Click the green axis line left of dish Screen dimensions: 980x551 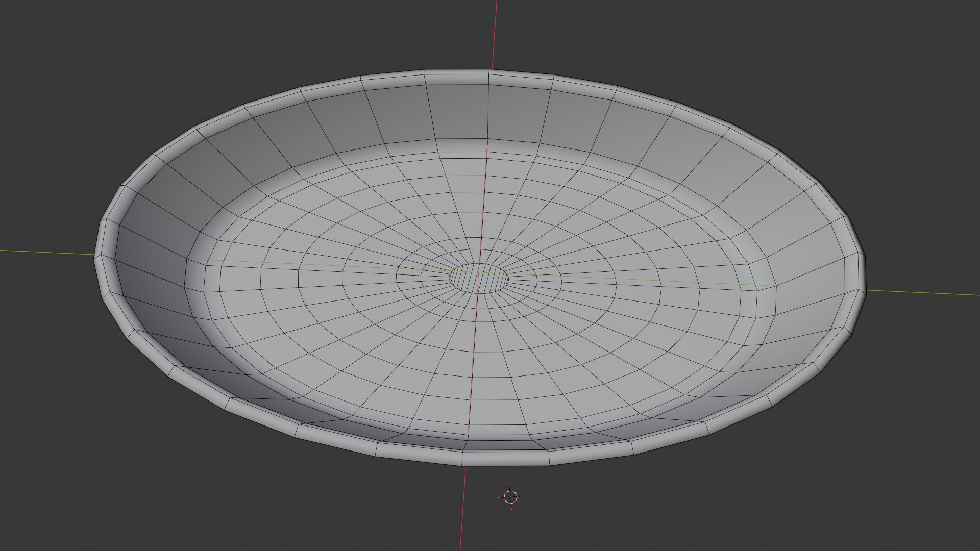tap(47, 253)
